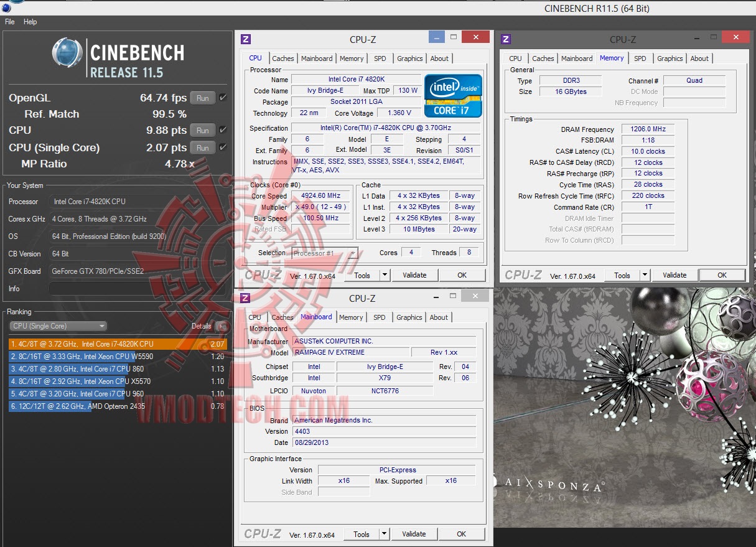Click the CPU-Z icon in the Mainboard window title bar
The image size is (756, 547).
pos(245,298)
